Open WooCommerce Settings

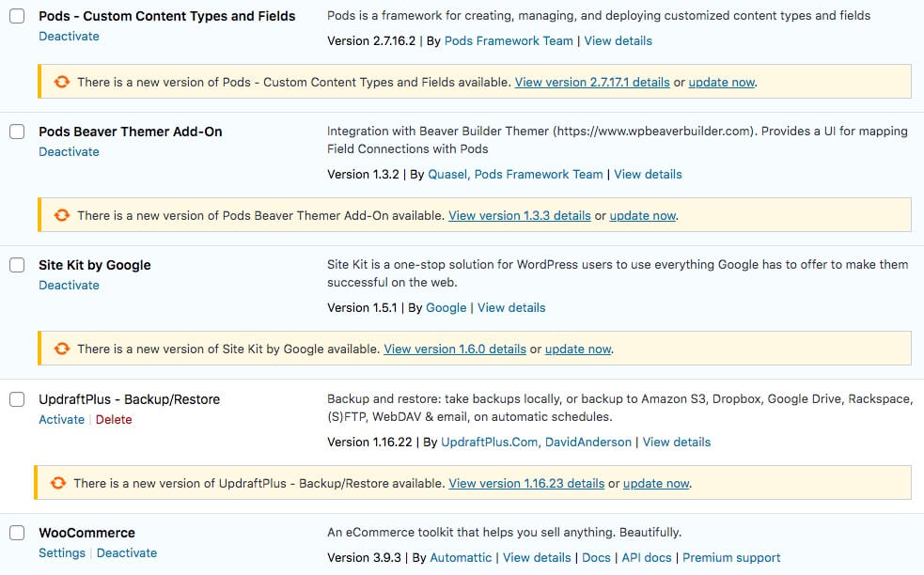click(x=62, y=552)
